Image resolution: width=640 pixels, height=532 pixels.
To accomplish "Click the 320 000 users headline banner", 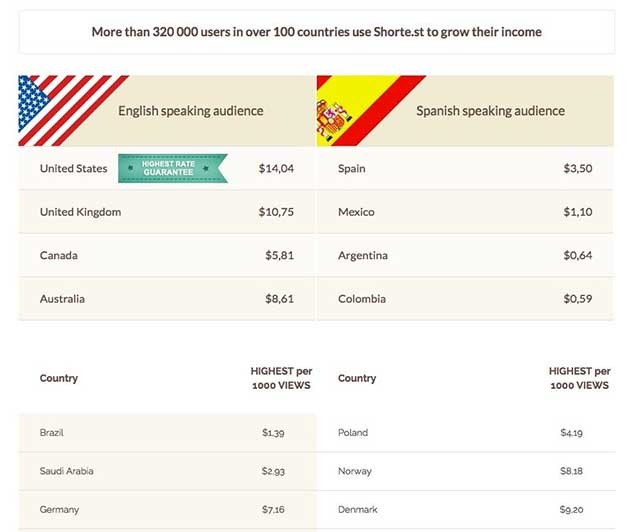I will click(316, 32).
